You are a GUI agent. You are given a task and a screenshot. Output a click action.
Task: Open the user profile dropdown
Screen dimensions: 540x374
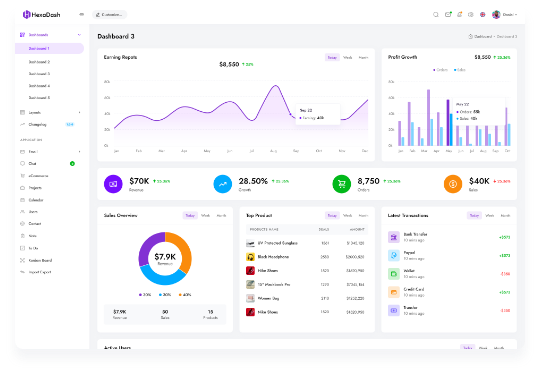coord(505,14)
